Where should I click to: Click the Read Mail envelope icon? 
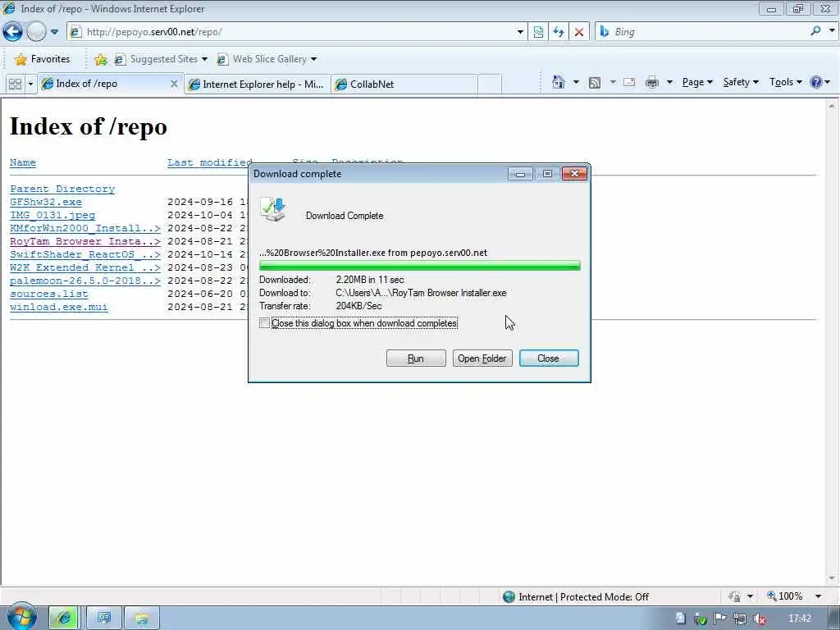pos(629,83)
